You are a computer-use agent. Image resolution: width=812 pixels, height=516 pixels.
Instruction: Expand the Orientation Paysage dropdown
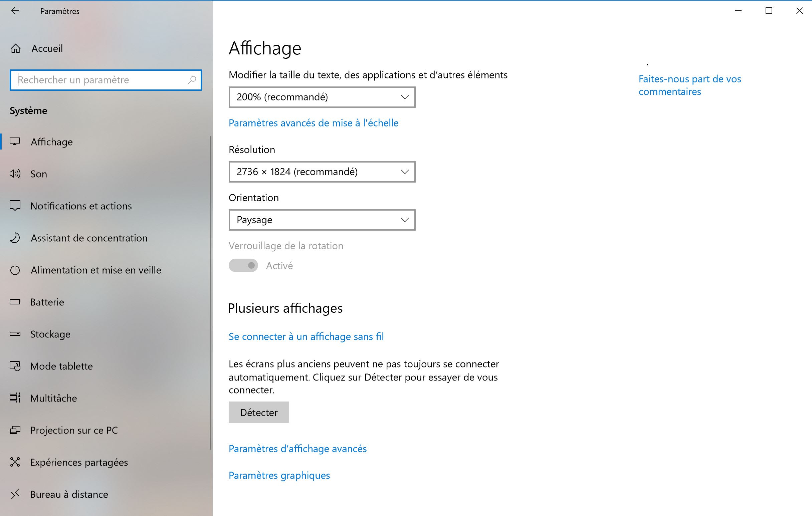(x=322, y=220)
